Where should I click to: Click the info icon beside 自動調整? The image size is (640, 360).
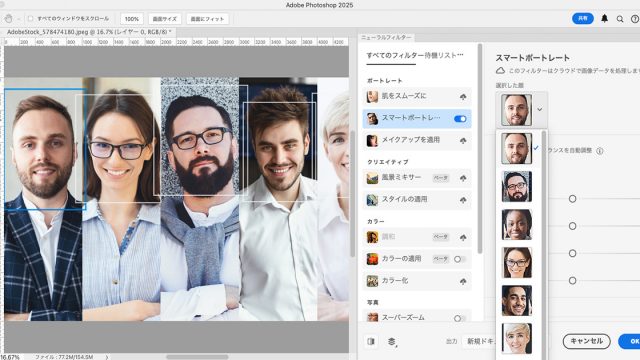(600, 151)
